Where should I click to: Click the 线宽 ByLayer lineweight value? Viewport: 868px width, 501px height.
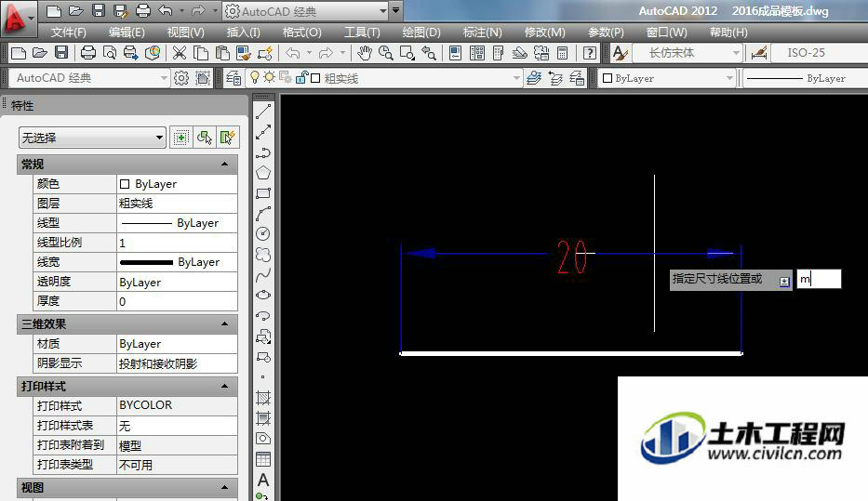[177, 262]
